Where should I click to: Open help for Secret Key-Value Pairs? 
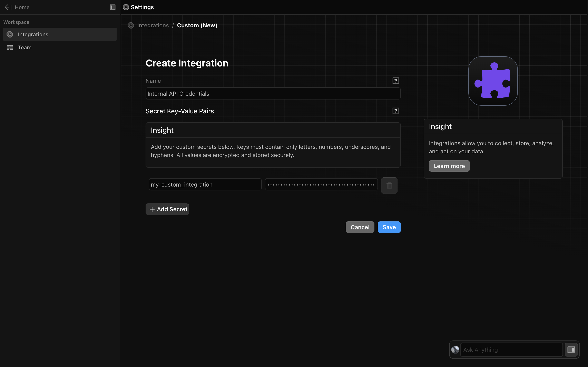tap(395, 111)
